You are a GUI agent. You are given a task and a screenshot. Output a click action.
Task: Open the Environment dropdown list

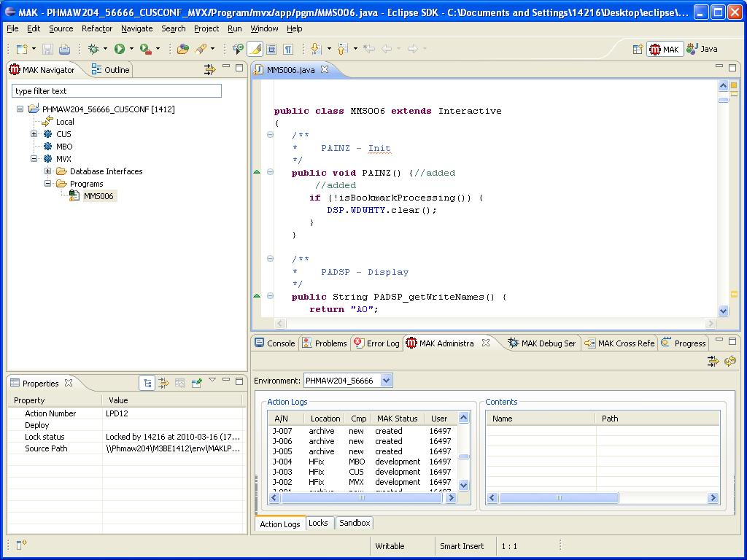386,381
